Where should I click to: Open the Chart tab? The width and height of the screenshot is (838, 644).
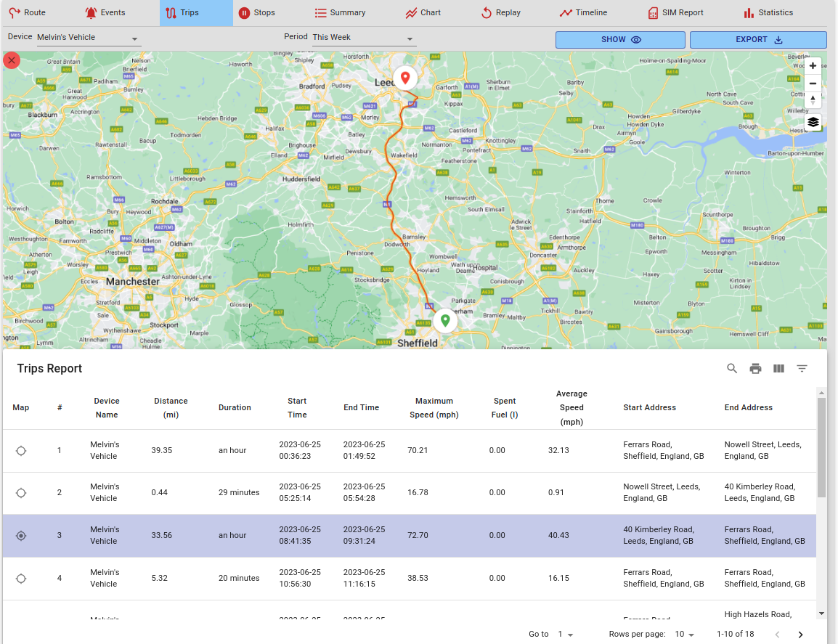[x=423, y=13]
